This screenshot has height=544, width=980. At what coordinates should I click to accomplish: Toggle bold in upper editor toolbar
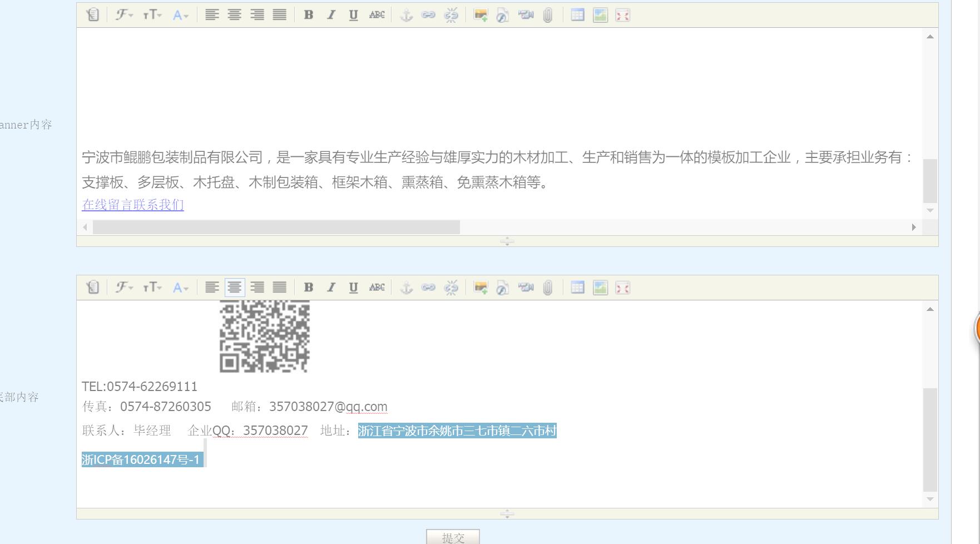pyautogui.click(x=309, y=15)
